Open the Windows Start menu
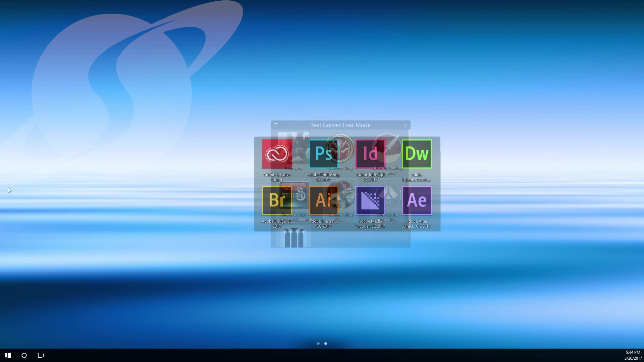Screen dimensions: 644x362 (8, 355)
